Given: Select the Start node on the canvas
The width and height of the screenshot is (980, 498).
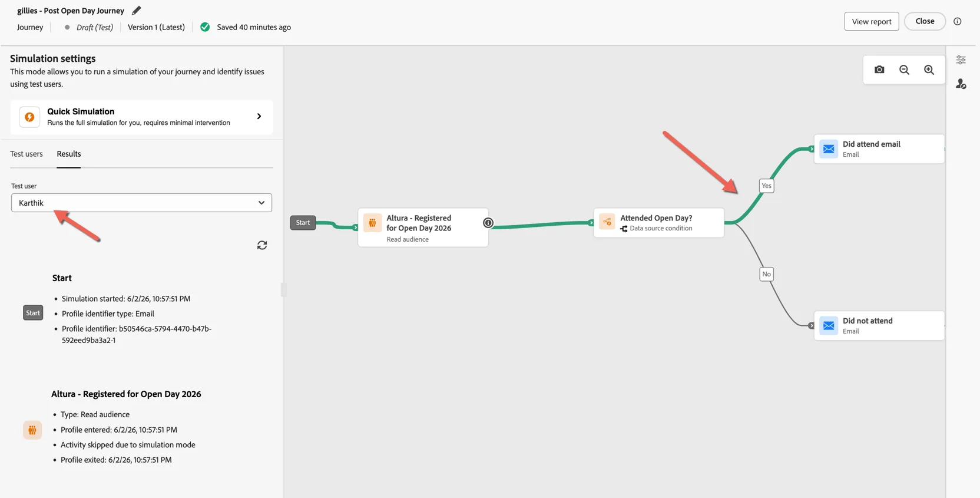Looking at the screenshot, I should (303, 223).
